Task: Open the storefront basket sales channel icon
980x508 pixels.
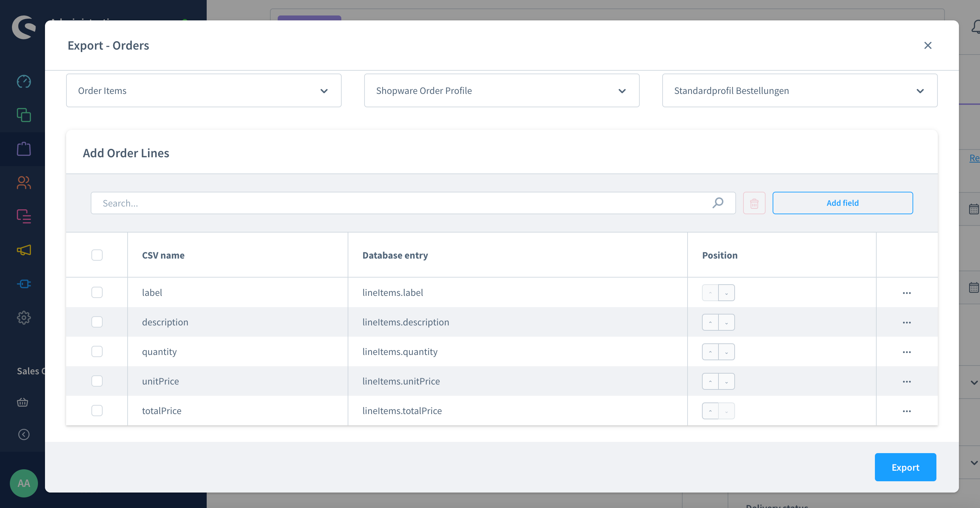Action: point(22,402)
